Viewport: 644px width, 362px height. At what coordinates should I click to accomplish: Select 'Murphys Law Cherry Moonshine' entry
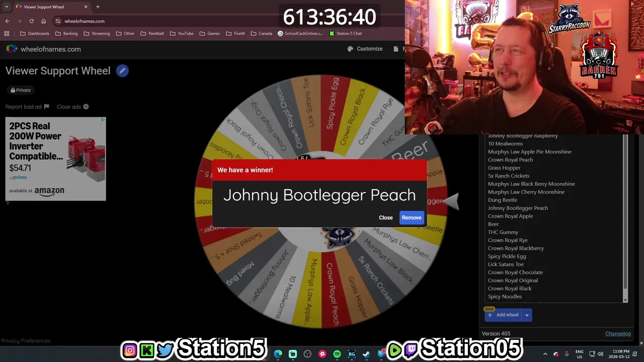click(526, 192)
